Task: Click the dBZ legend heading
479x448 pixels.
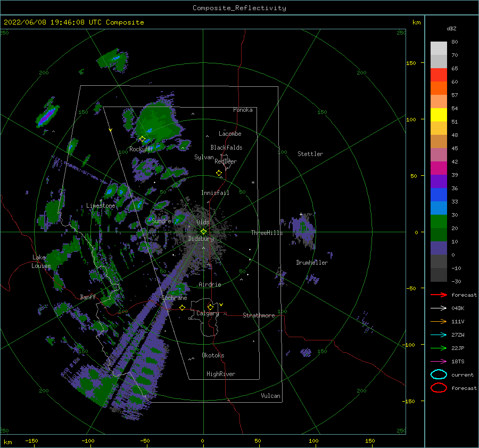Action: click(451, 28)
